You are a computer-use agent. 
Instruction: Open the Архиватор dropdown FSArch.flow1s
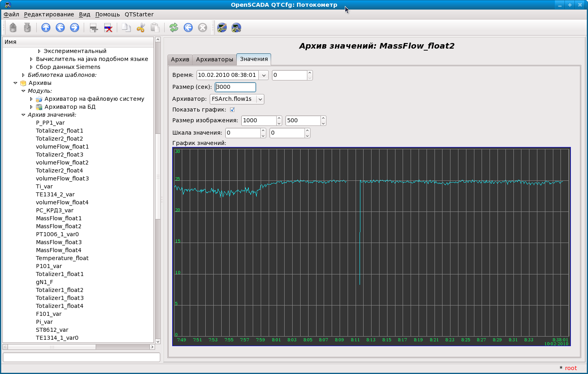260,99
